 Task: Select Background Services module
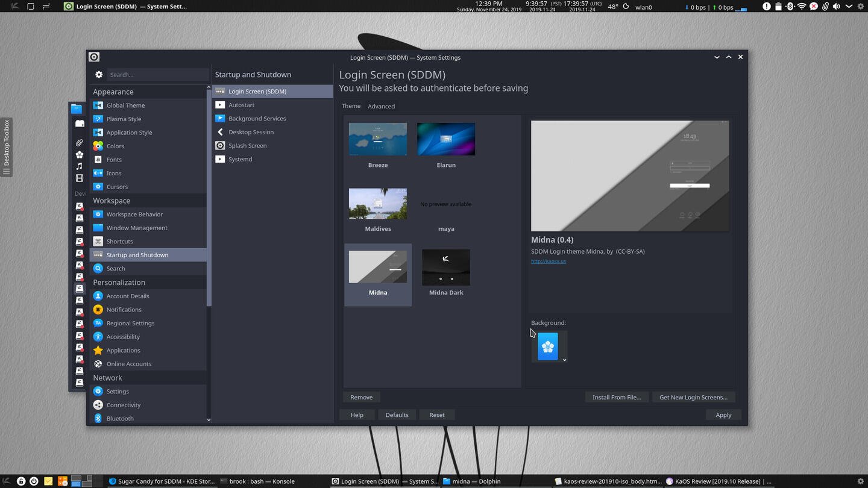tap(272, 119)
